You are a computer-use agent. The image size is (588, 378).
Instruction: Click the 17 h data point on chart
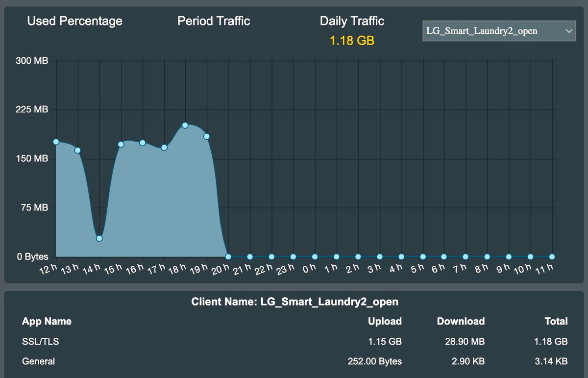(164, 148)
